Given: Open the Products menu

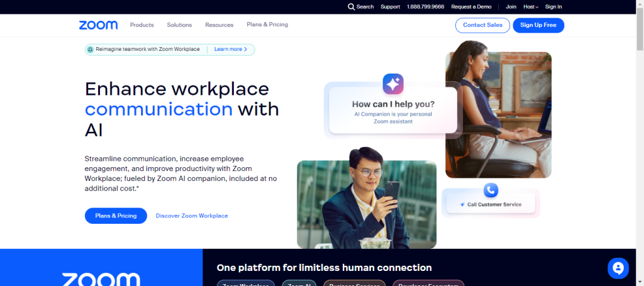Looking at the screenshot, I should pyautogui.click(x=142, y=25).
